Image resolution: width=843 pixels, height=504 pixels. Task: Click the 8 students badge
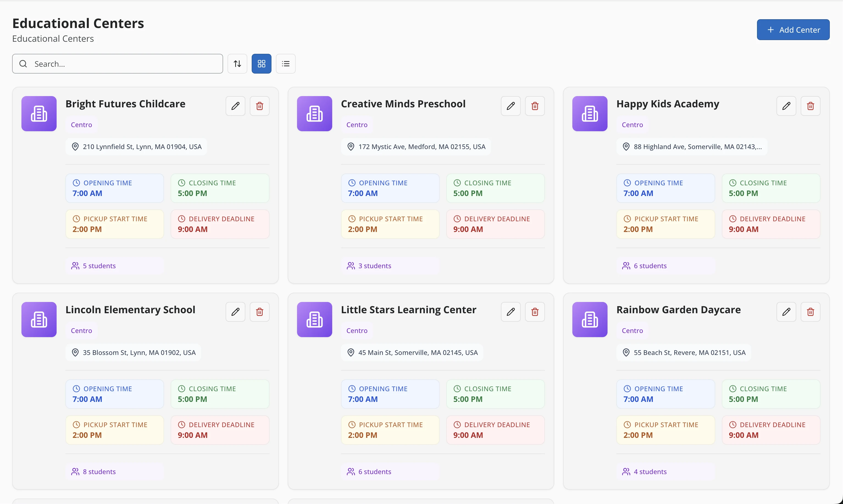tap(115, 471)
